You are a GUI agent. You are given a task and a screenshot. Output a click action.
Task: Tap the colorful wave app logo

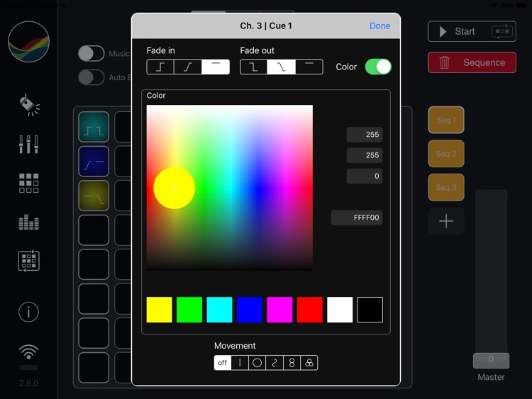pos(28,42)
